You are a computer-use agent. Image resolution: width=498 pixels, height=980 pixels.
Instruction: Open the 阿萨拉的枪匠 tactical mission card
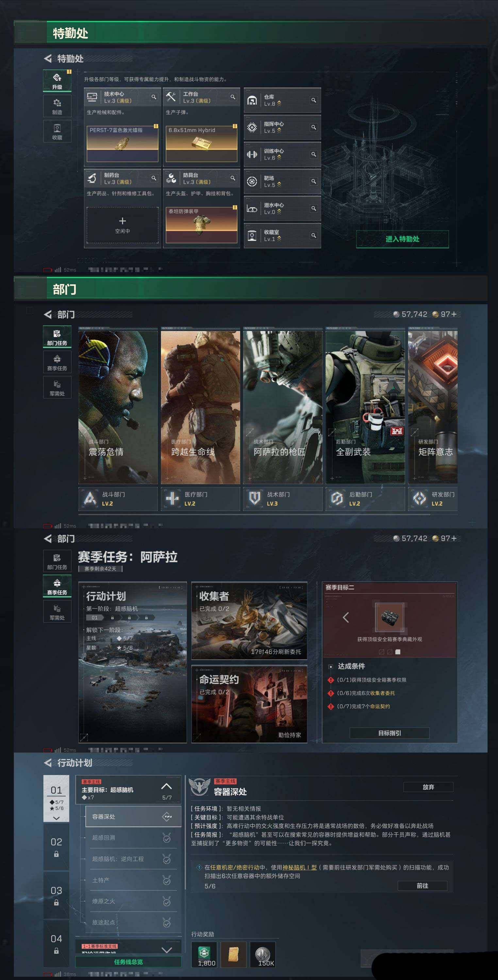[x=283, y=407]
